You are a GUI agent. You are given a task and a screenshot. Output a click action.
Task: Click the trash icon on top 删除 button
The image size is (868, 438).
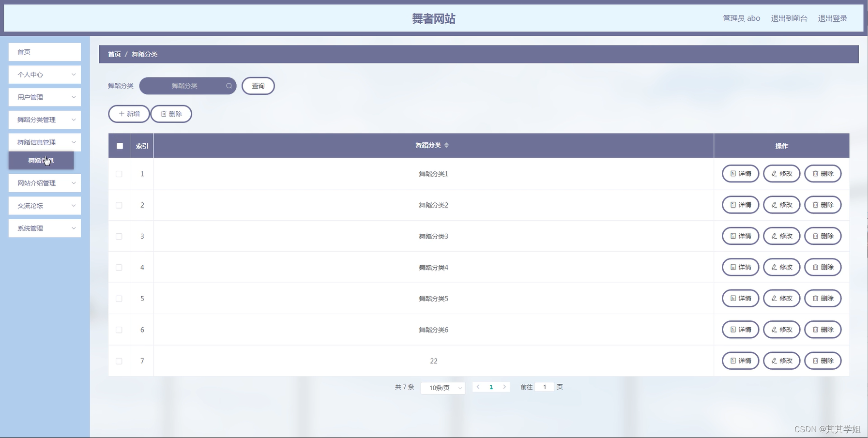click(x=164, y=114)
